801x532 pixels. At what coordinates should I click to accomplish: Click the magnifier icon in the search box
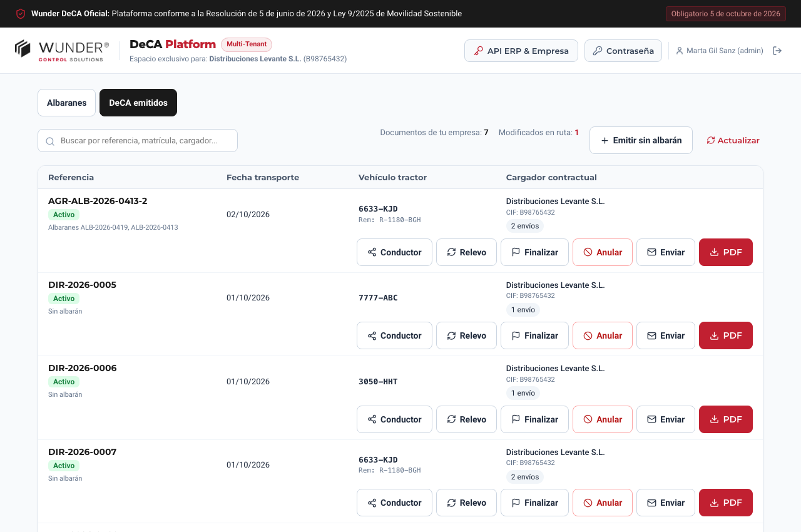tap(50, 141)
